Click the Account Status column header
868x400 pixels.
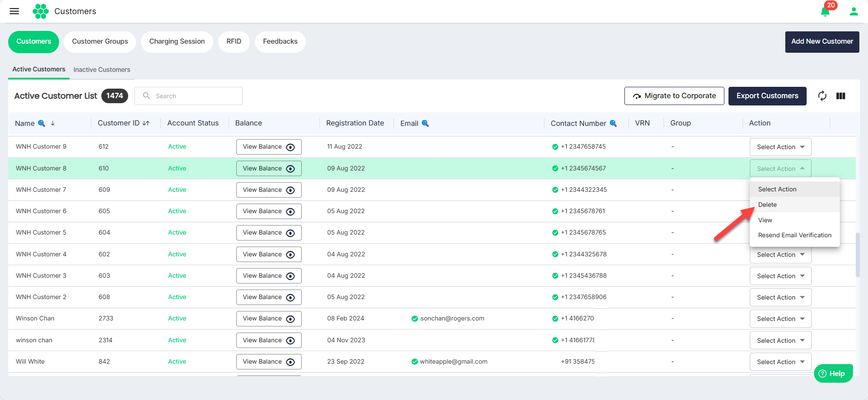(193, 123)
